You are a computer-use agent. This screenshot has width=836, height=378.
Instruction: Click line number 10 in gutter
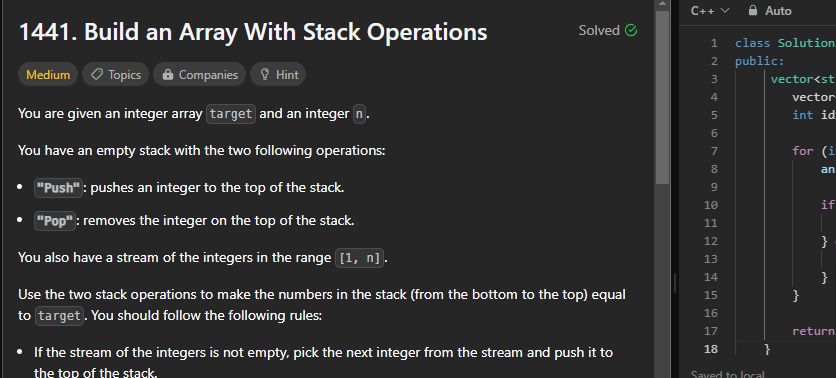(711, 205)
